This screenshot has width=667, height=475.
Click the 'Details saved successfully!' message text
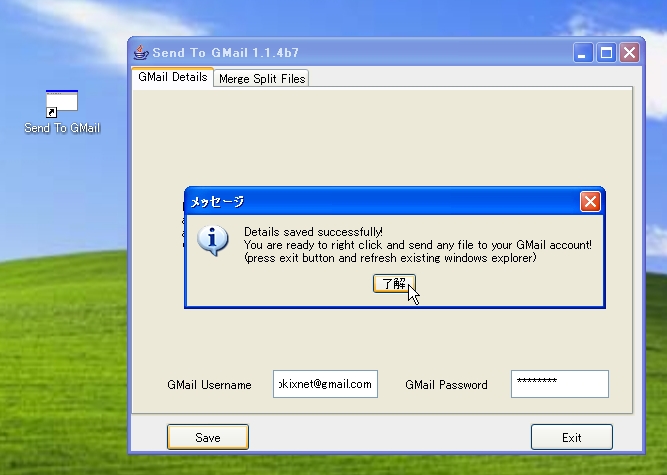pos(313,232)
